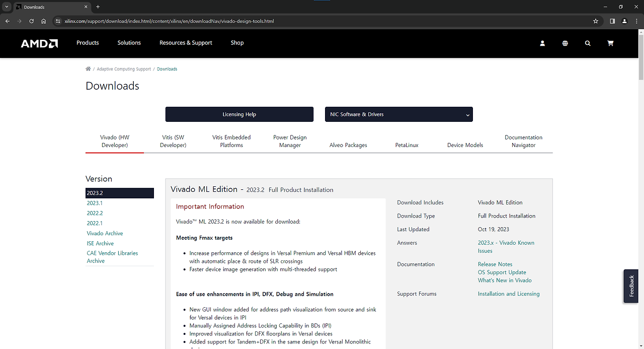The image size is (644, 349).
Task: Click the AMD logo
Action: coord(39,43)
